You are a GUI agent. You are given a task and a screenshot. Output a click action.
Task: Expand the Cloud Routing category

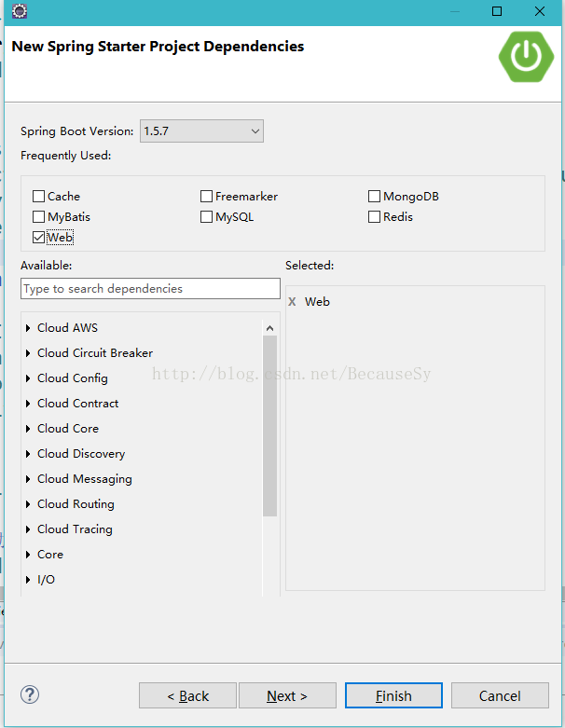click(x=28, y=504)
